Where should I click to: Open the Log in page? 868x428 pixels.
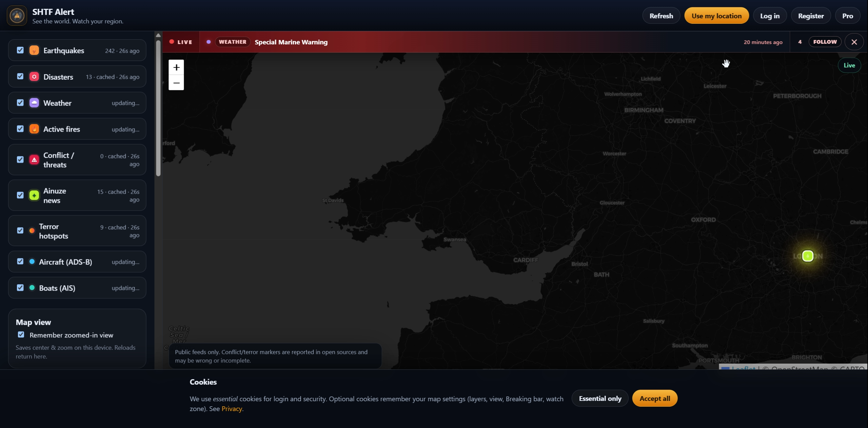[x=770, y=16]
